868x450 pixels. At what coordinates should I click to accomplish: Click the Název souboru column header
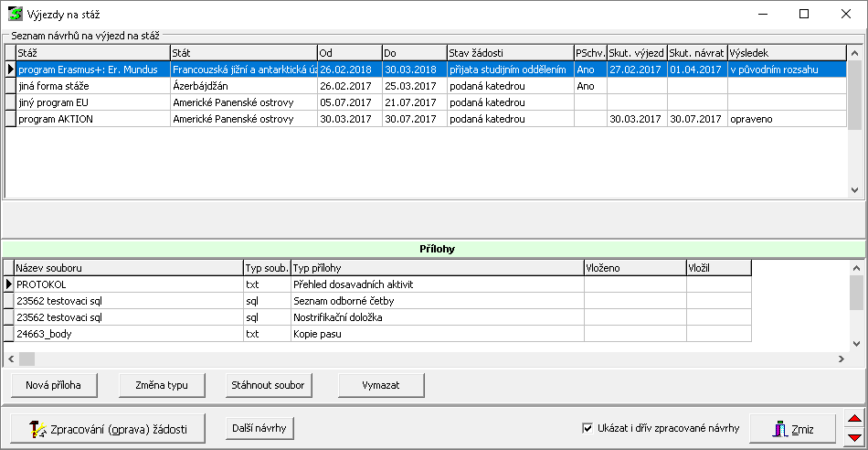pos(128,268)
